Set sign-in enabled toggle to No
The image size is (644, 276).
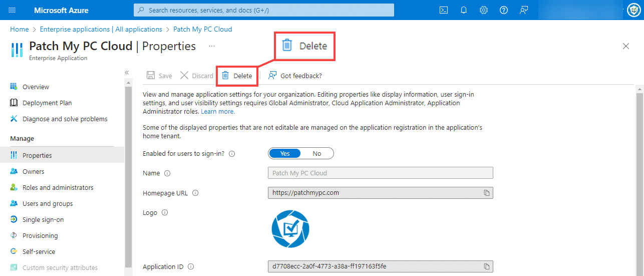(317, 153)
